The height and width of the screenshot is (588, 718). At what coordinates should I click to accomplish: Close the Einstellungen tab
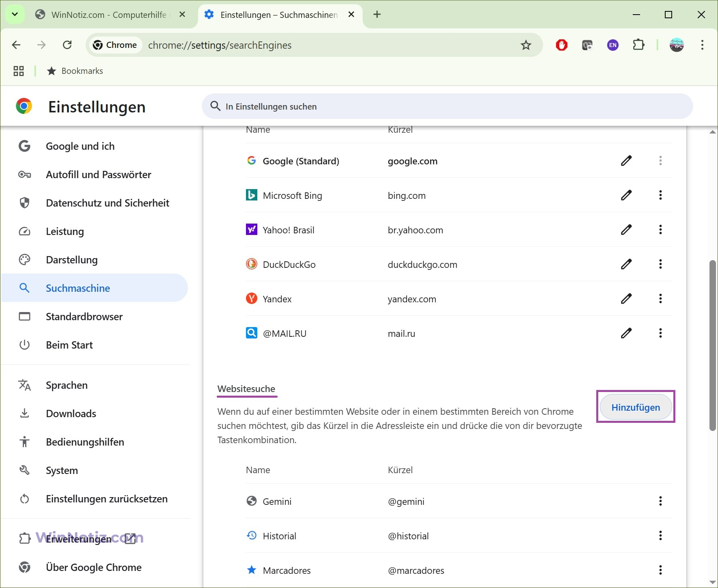tap(351, 14)
